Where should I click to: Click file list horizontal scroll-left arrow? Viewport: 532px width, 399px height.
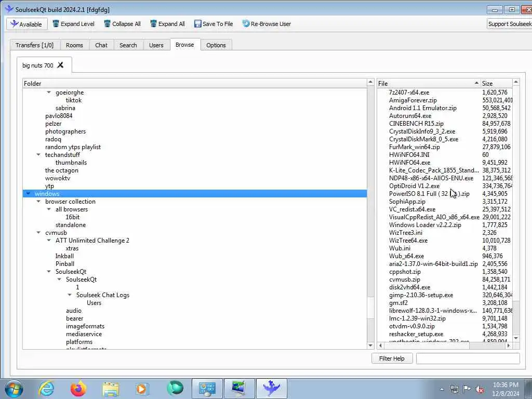381,345
